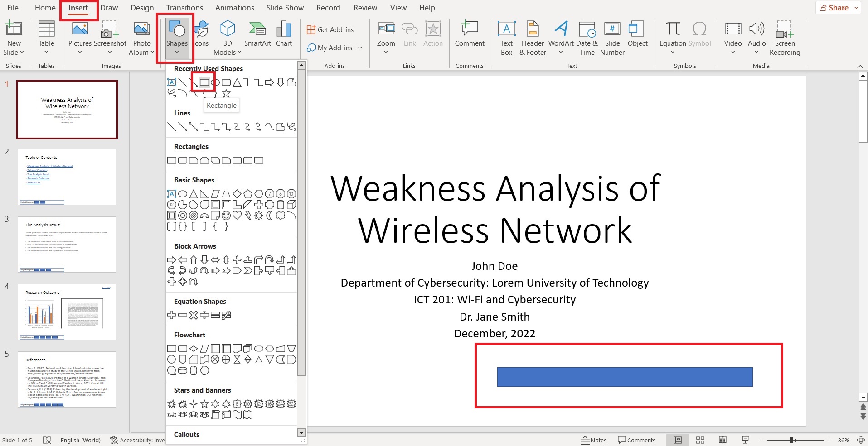Select the Research Outcome slide thumbnail
The height and width of the screenshot is (446, 868).
coord(67,312)
